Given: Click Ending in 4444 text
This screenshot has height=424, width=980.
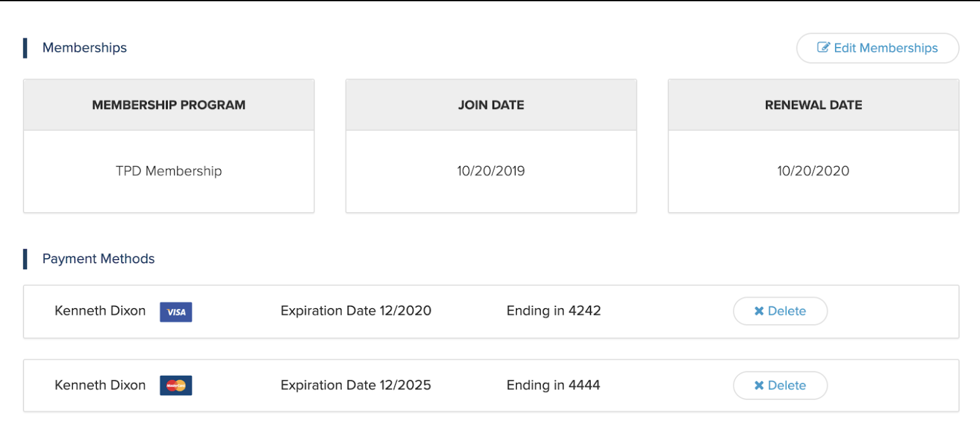Looking at the screenshot, I should pyautogui.click(x=553, y=385).
